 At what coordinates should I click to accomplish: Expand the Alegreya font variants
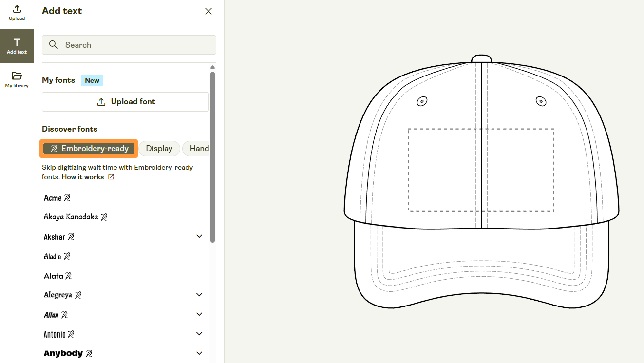pyautogui.click(x=199, y=294)
